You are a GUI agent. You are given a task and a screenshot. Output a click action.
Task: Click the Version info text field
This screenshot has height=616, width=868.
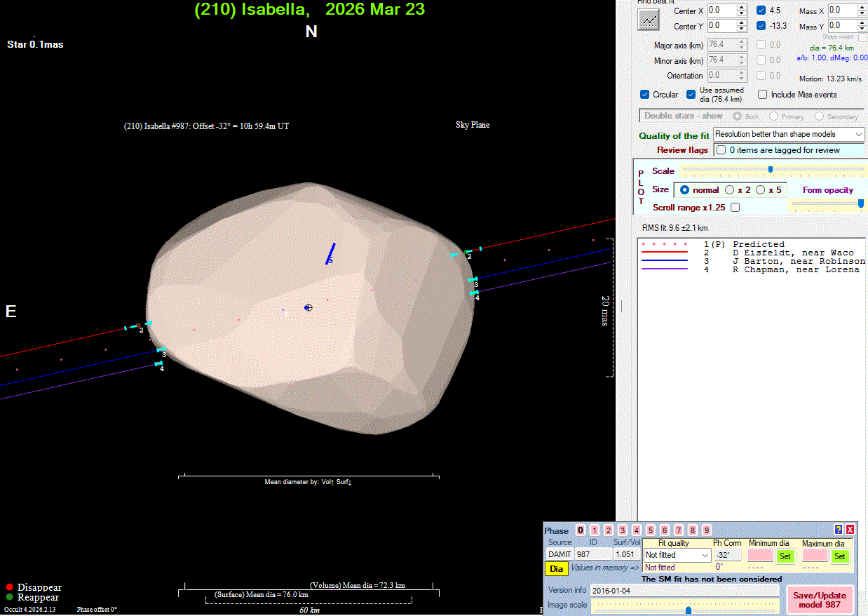tap(684, 590)
